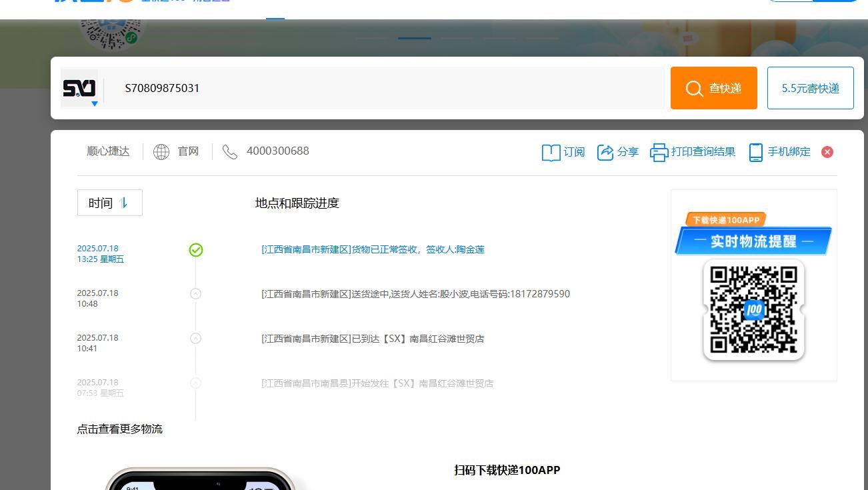Image resolution: width=868 pixels, height=490 pixels.
Task: Click the 10:48 timeline arrow marker
Action: [x=195, y=293]
